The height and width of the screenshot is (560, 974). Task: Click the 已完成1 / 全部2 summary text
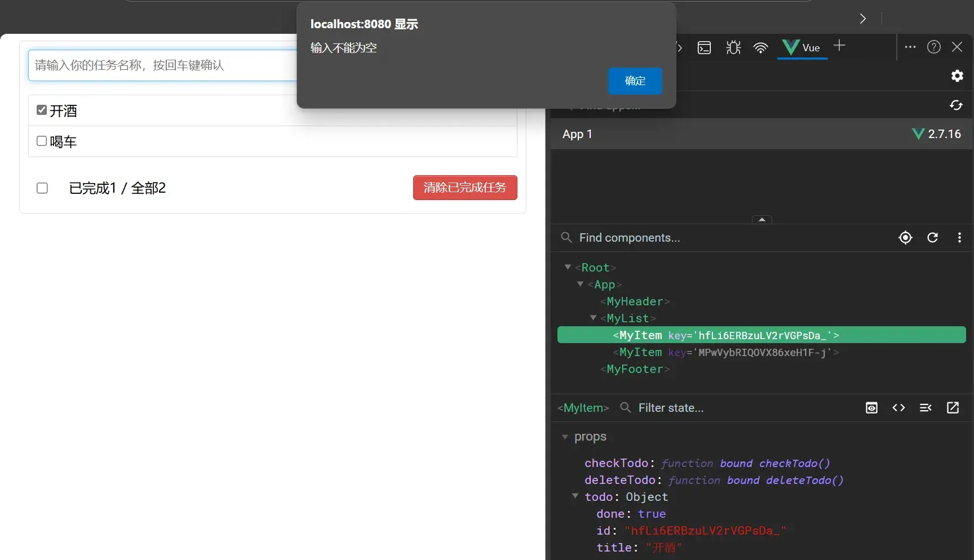117,188
